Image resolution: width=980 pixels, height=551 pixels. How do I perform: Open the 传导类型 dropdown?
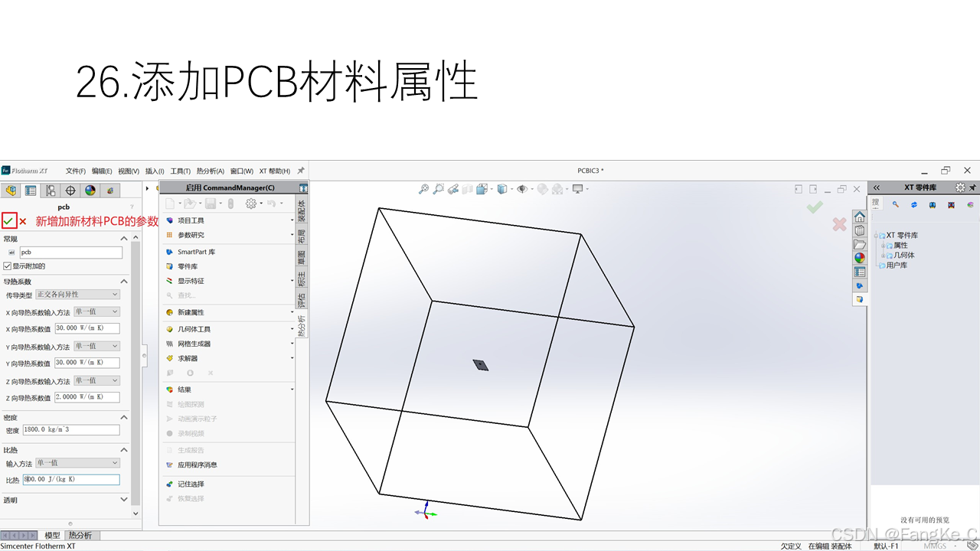78,295
